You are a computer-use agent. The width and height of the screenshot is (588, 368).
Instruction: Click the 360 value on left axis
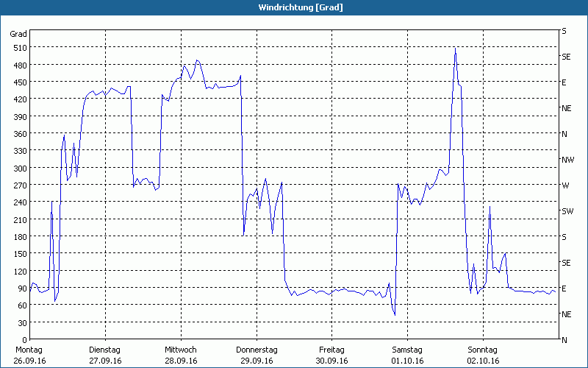click(19, 134)
